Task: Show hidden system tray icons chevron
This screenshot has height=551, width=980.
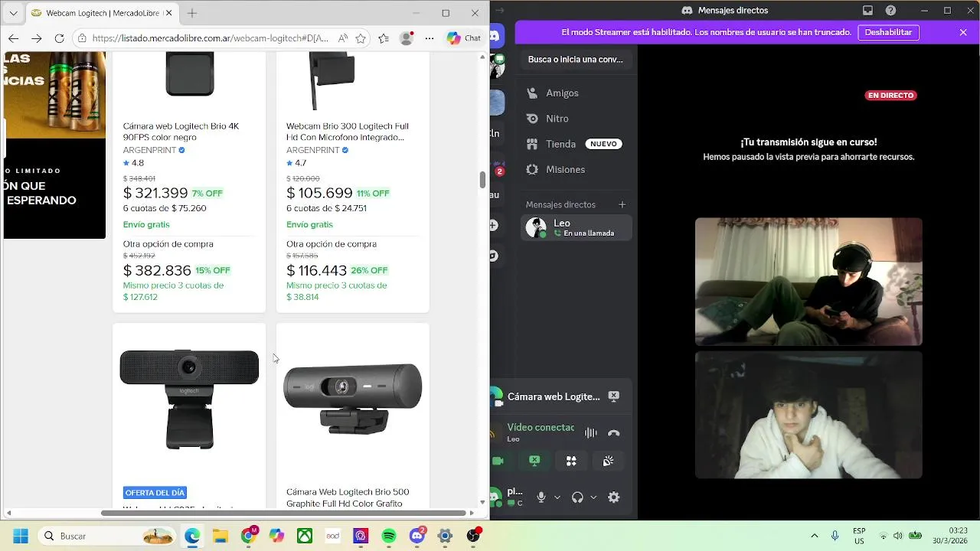Action: [814, 536]
